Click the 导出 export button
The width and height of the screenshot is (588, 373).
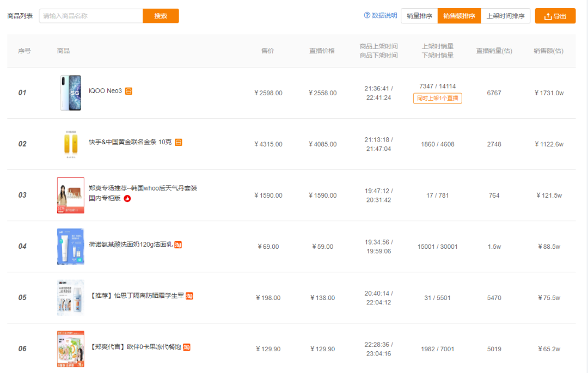(555, 16)
